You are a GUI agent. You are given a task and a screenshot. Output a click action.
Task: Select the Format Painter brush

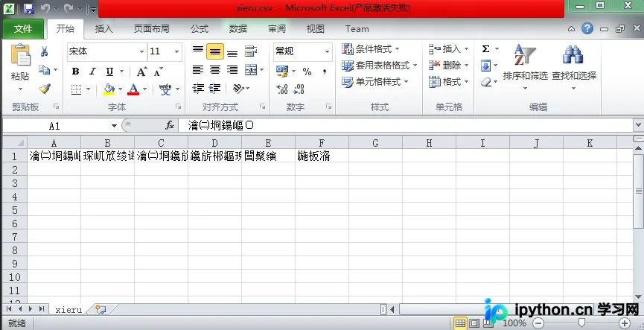pyautogui.click(x=45, y=89)
